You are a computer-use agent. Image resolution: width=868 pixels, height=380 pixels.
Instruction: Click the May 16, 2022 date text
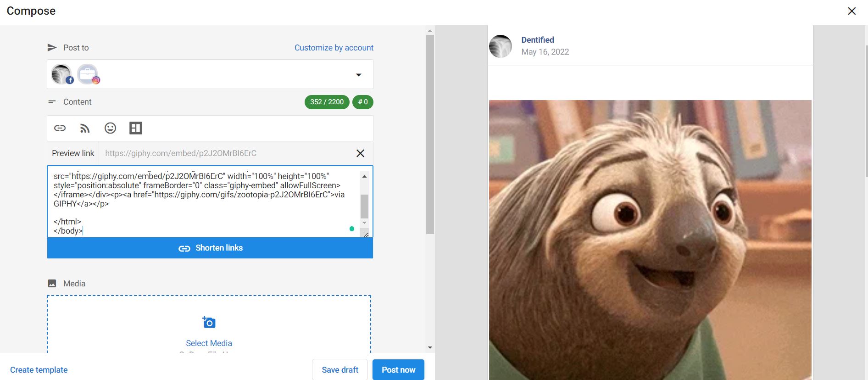(x=545, y=52)
